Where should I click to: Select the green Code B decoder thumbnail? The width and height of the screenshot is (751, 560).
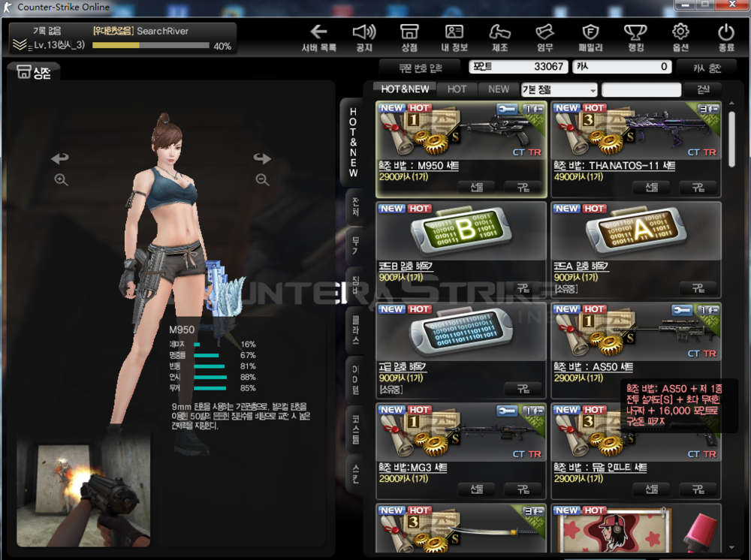[x=461, y=231]
